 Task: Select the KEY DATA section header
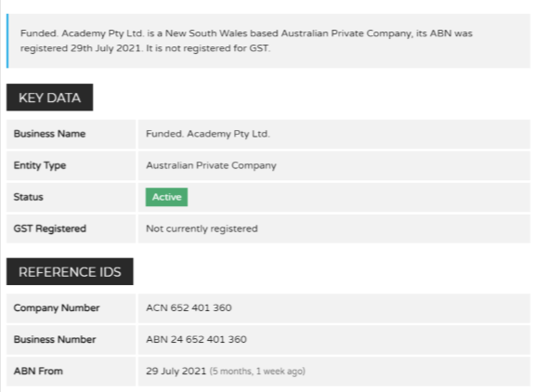point(50,98)
